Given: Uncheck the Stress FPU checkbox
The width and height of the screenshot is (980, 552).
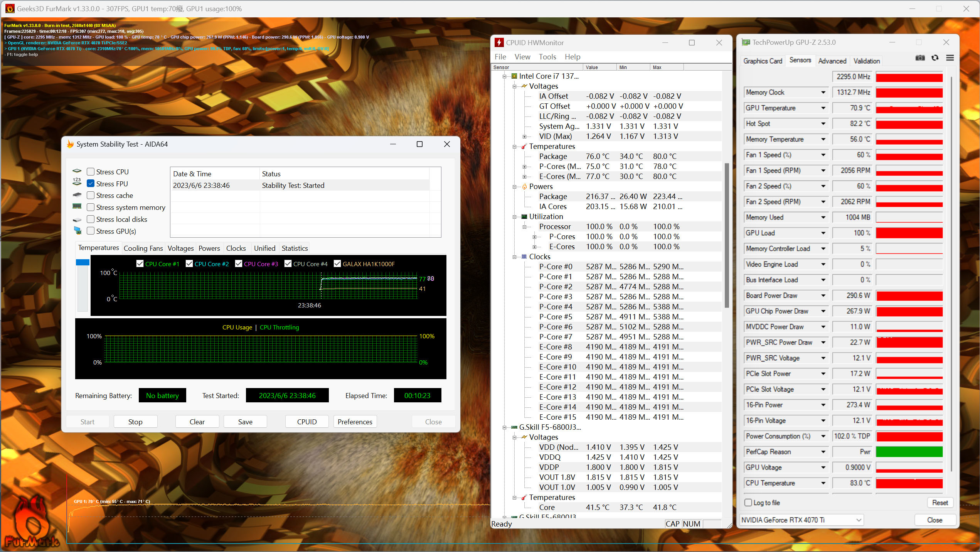Looking at the screenshot, I should pyautogui.click(x=91, y=184).
